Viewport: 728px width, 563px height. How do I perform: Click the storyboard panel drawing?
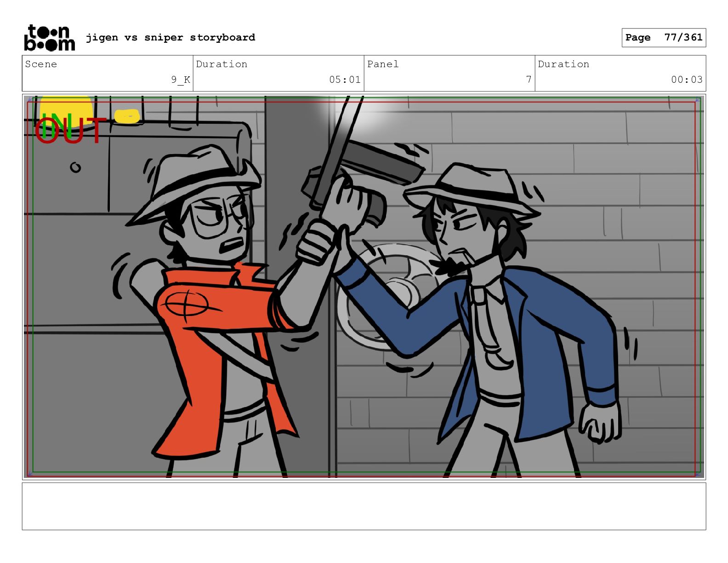point(364,287)
